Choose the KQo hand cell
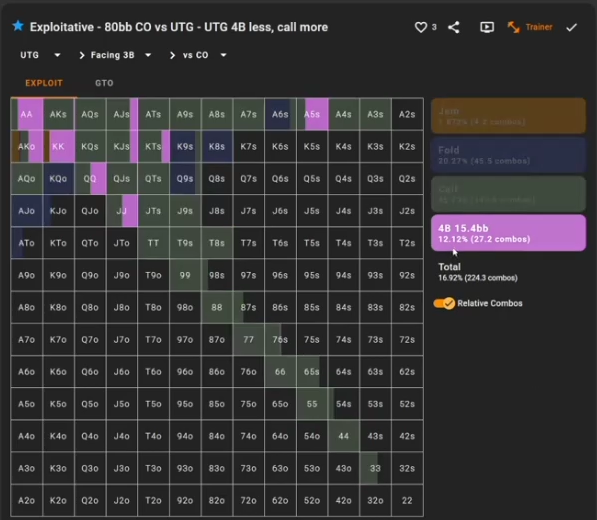 coord(58,179)
